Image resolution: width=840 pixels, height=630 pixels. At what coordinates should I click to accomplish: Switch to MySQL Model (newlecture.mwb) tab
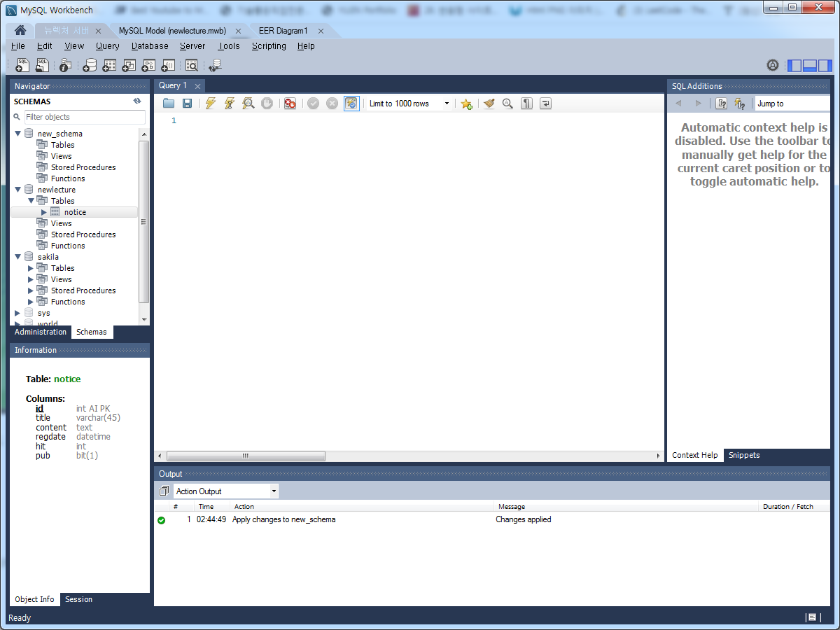pyautogui.click(x=172, y=31)
